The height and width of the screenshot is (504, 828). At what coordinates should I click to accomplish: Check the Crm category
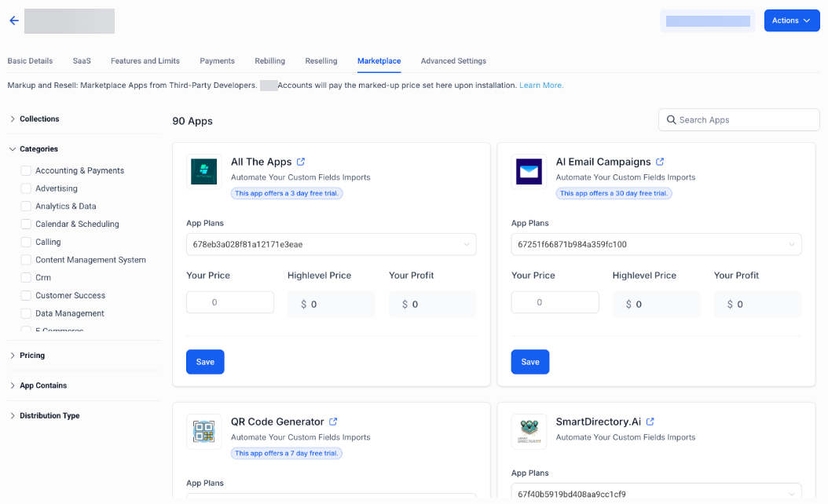(x=26, y=277)
